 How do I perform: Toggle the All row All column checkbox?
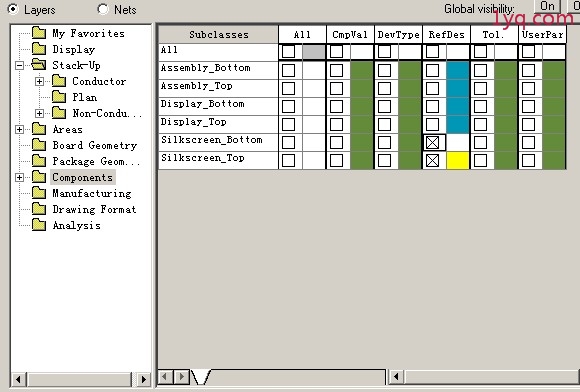click(x=289, y=51)
